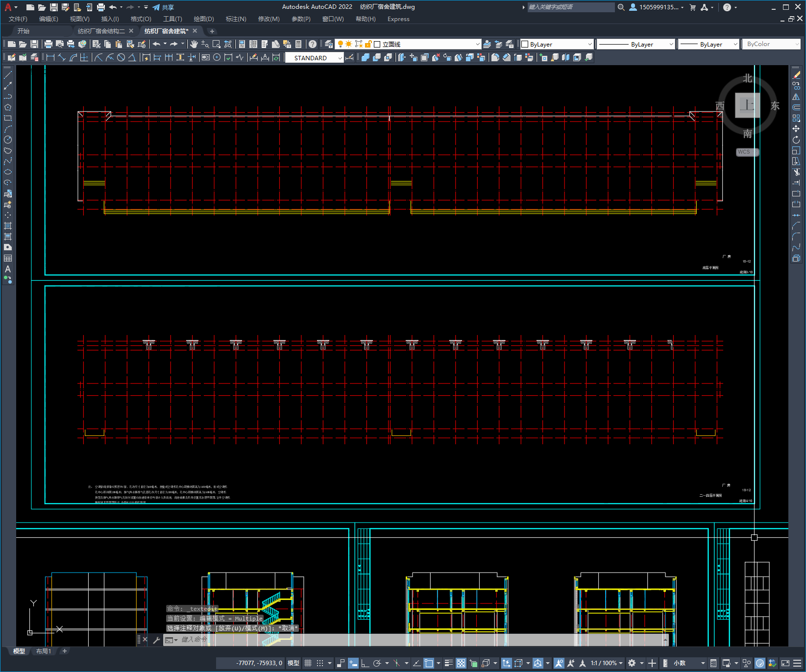Open the Customization menu icon in status bar

(x=797, y=663)
